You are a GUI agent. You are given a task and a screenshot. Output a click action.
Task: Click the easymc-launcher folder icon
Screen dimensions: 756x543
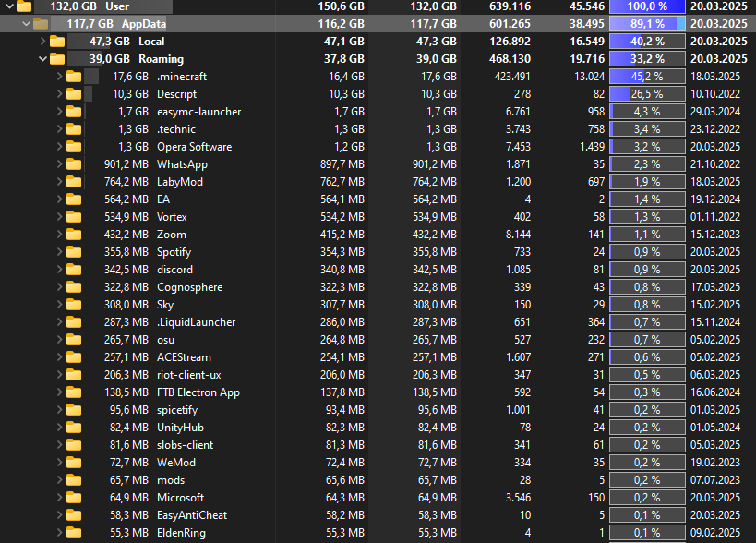(74, 112)
